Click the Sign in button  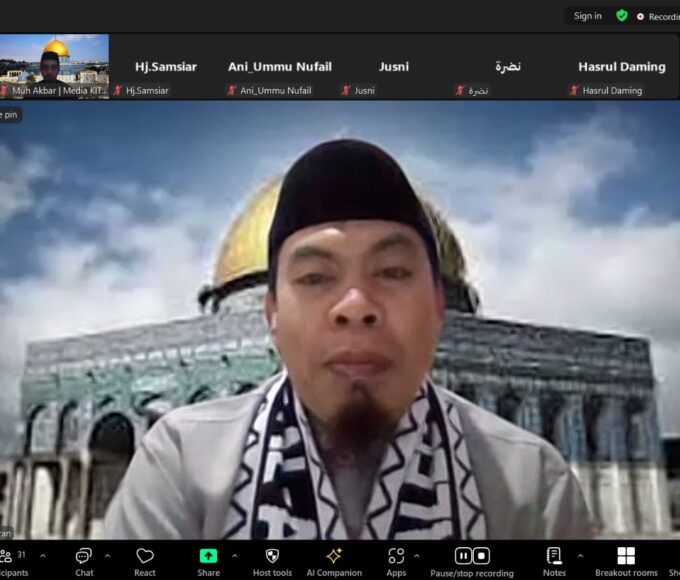[x=587, y=16]
